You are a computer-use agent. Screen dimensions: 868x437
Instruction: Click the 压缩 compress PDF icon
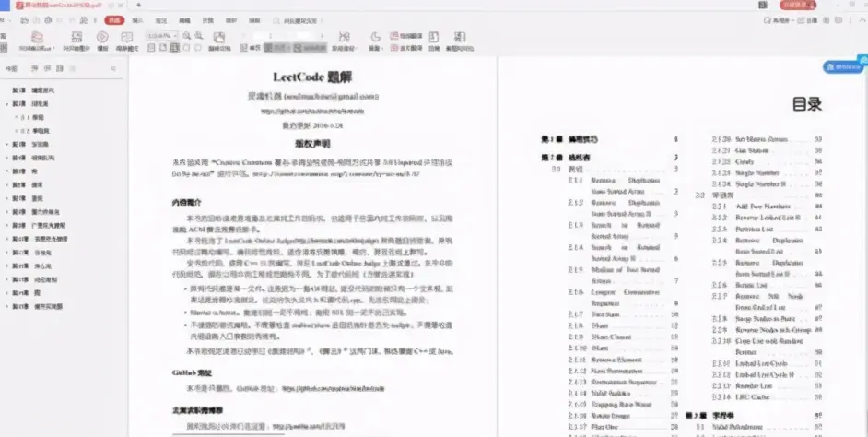point(433,38)
